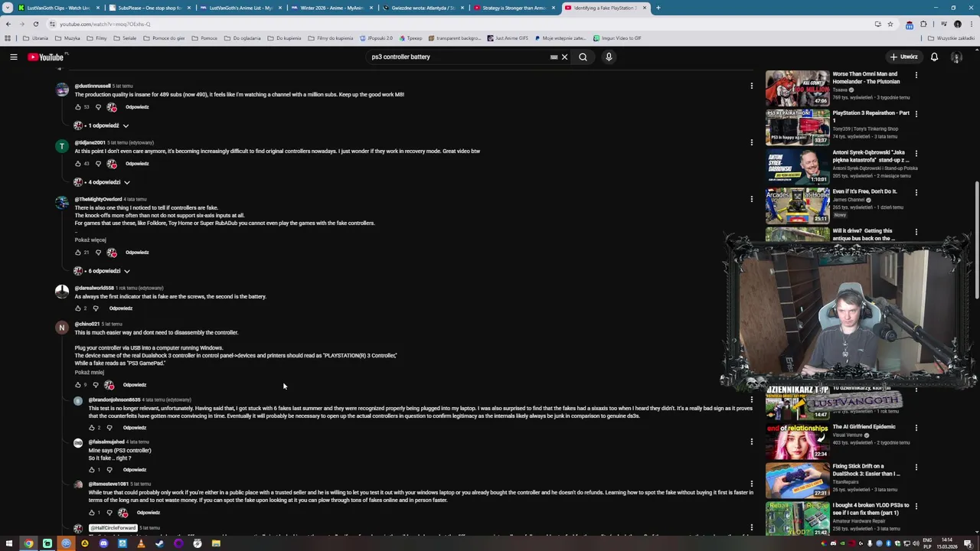Screen dimensions: 980x551
Task: Open the @dustinnrussell comment's three-dot action menu
Action: pyautogui.click(x=751, y=86)
